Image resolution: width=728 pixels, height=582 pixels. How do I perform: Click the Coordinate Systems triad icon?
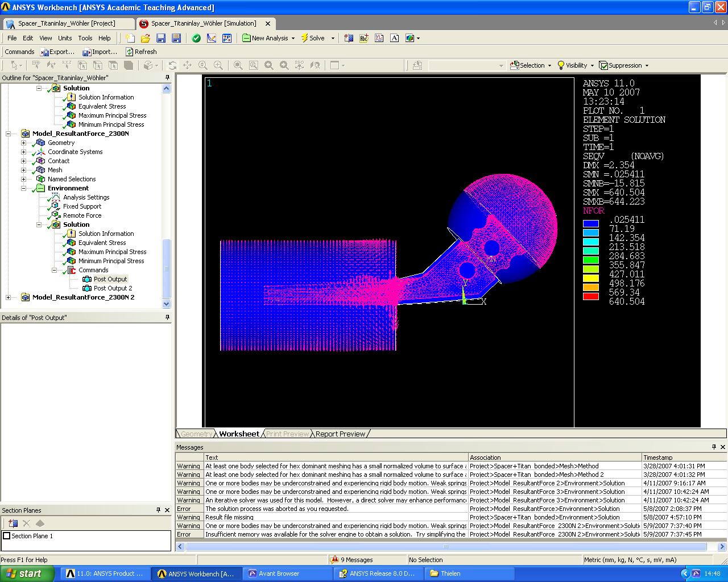point(41,152)
